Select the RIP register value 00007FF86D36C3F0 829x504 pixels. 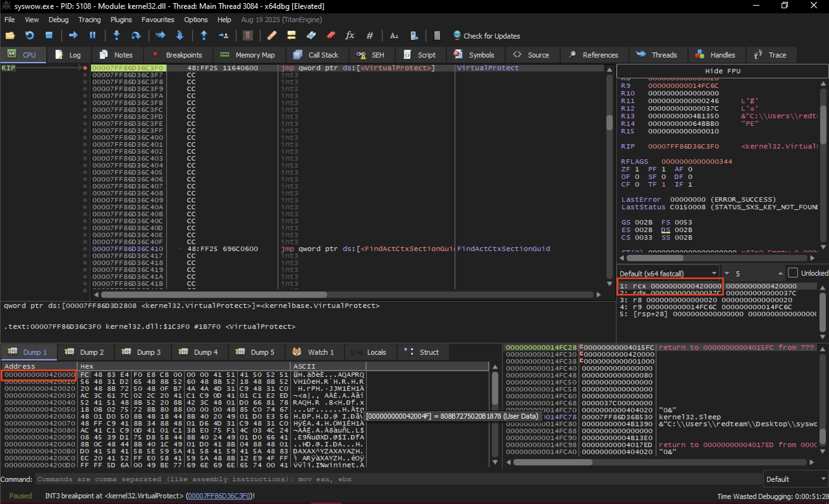click(683, 146)
